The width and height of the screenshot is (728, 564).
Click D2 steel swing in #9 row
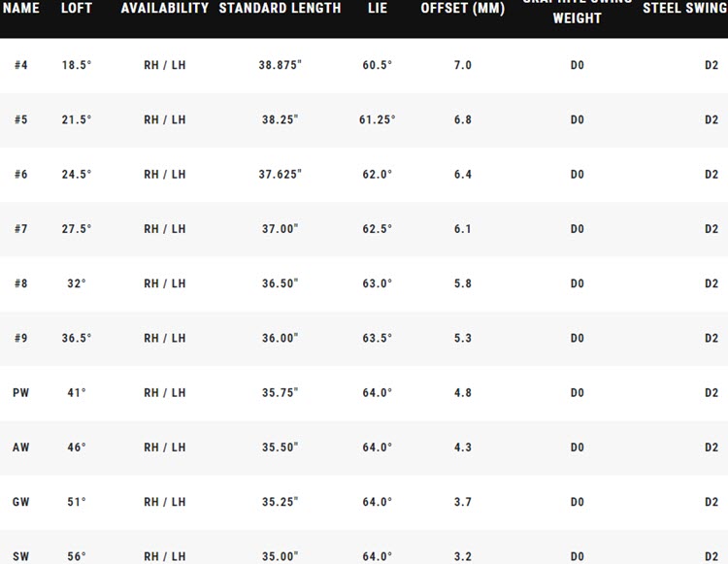click(x=711, y=338)
